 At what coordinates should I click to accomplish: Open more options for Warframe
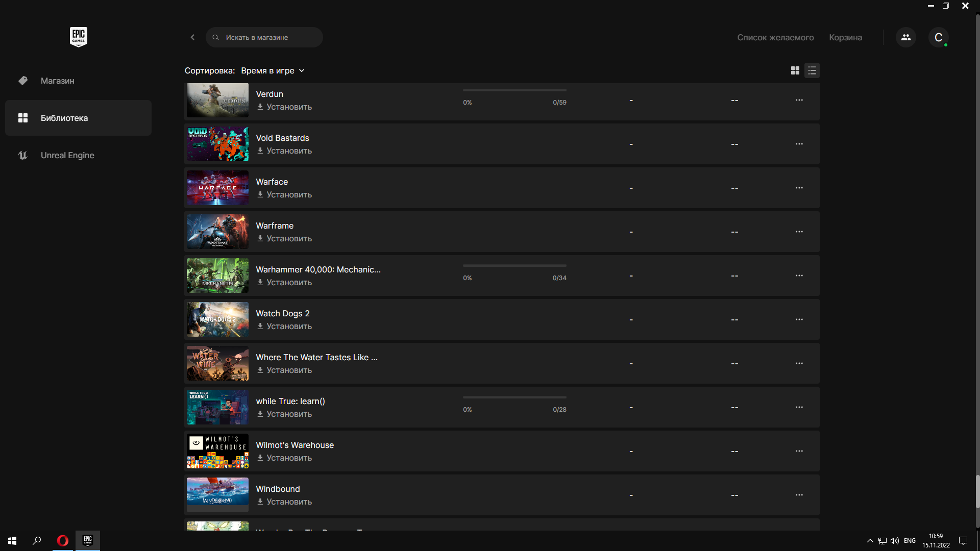click(x=799, y=232)
